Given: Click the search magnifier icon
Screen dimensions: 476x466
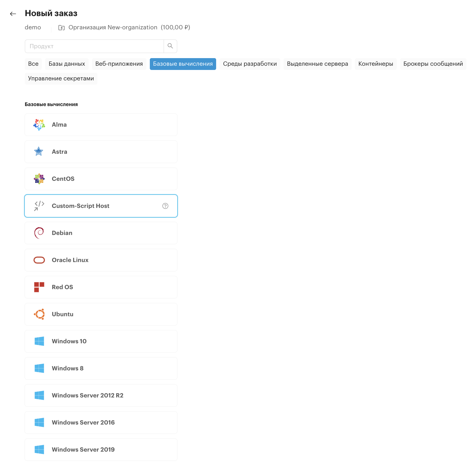Looking at the screenshot, I should click(x=170, y=46).
